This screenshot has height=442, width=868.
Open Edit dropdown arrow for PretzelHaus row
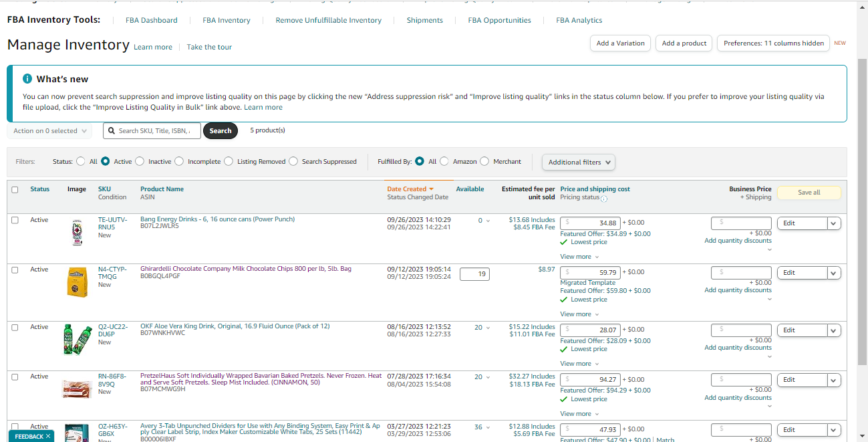coord(834,380)
